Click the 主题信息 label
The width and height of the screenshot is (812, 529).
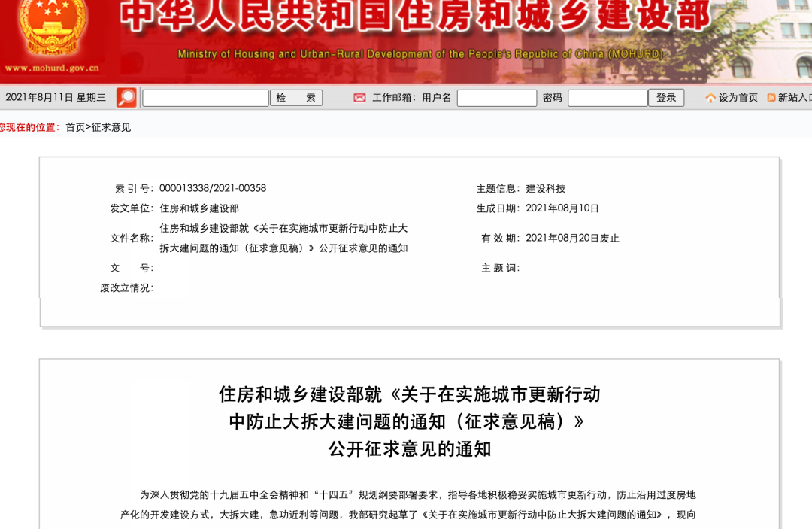click(498, 189)
